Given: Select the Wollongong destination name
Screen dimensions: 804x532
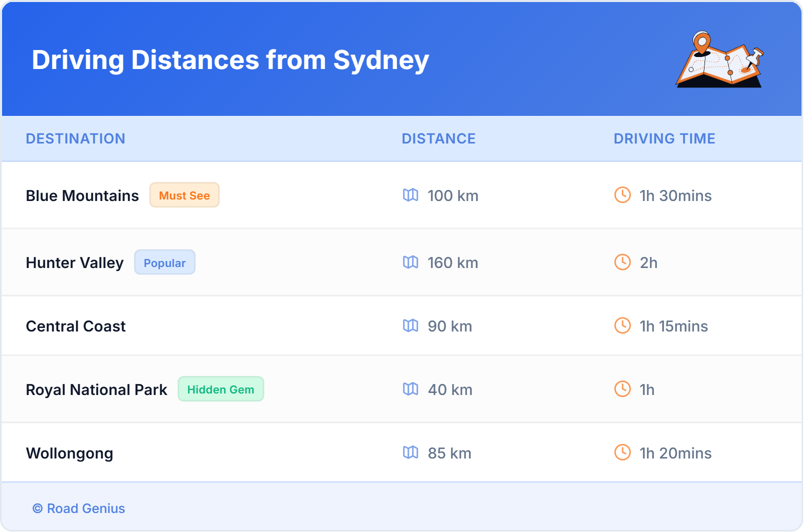Looking at the screenshot, I should [x=69, y=453].
